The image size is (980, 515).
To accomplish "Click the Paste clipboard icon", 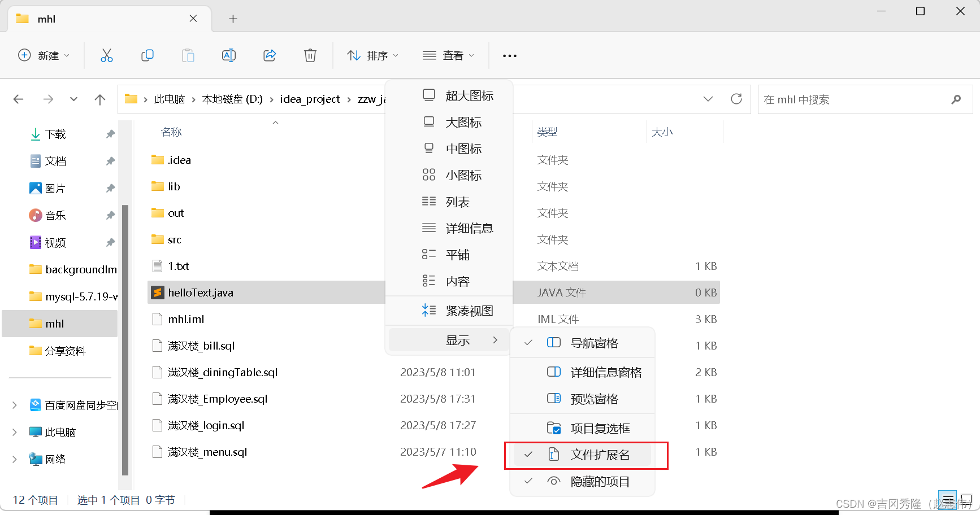I will tap(188, 55).
